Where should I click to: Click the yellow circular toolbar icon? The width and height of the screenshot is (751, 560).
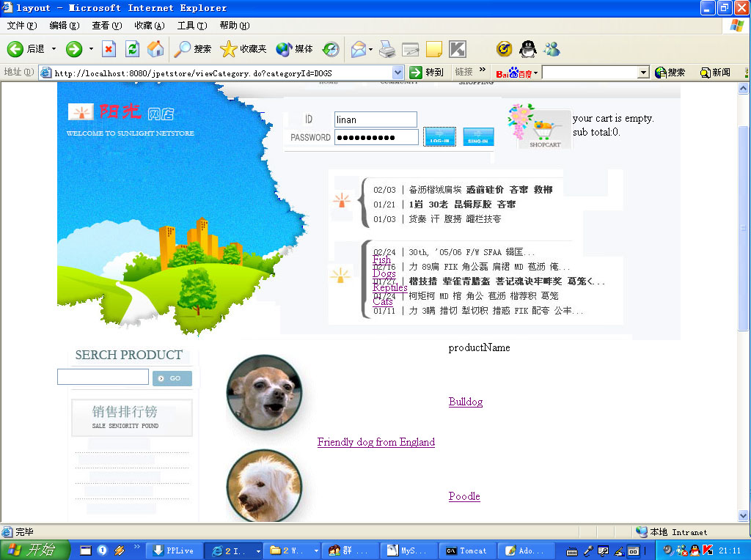tap(504, 49)
